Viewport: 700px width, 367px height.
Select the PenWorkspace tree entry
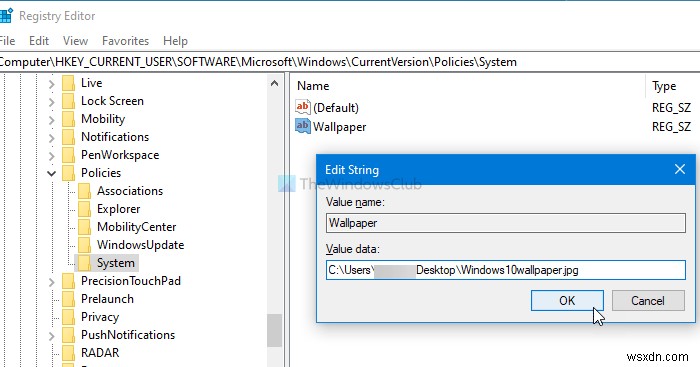tap(120, 155)
